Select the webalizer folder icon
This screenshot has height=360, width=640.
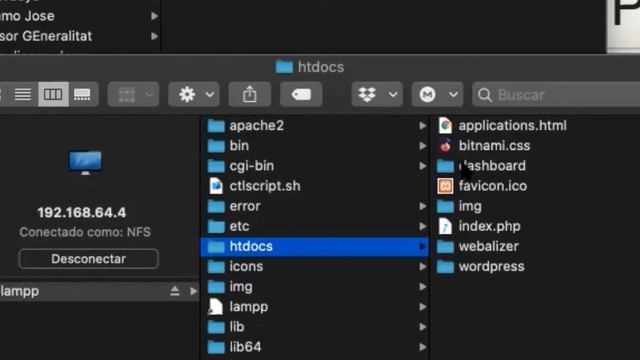(445, 246)
